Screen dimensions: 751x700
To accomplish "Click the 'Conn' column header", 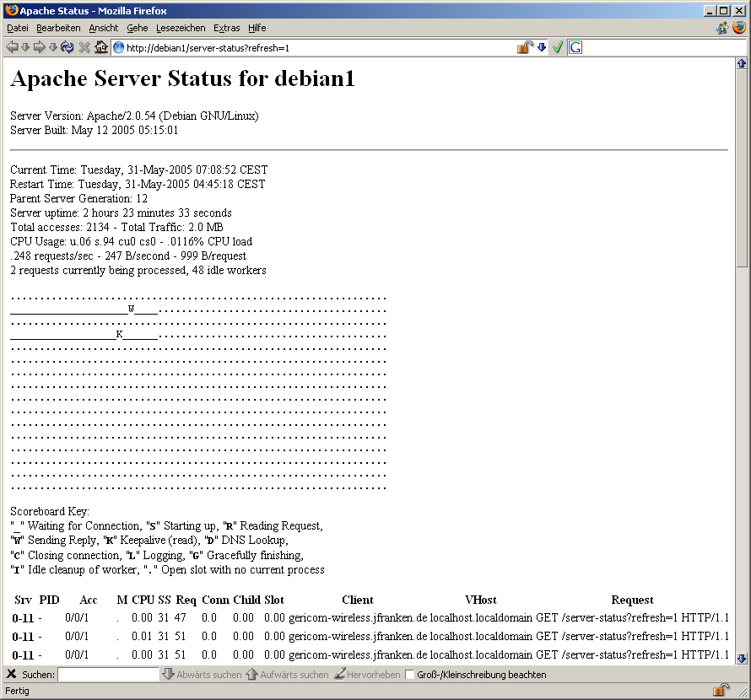I will (215, 600).
